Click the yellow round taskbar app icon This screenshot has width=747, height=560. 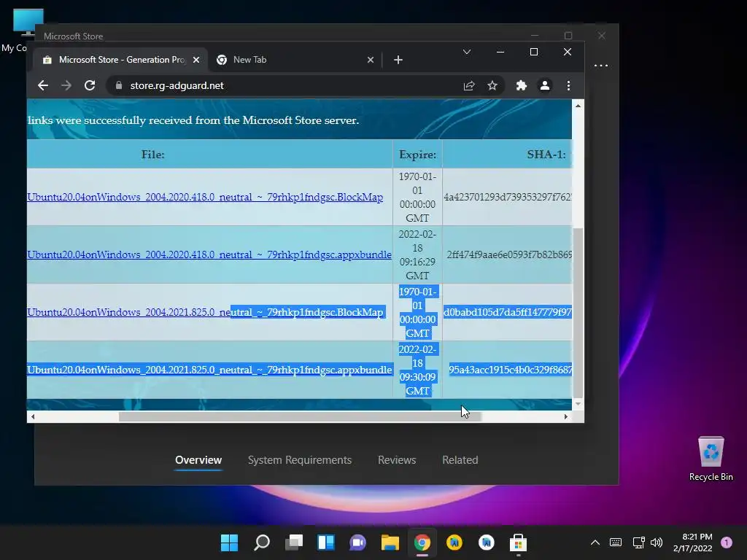point(454,542)
